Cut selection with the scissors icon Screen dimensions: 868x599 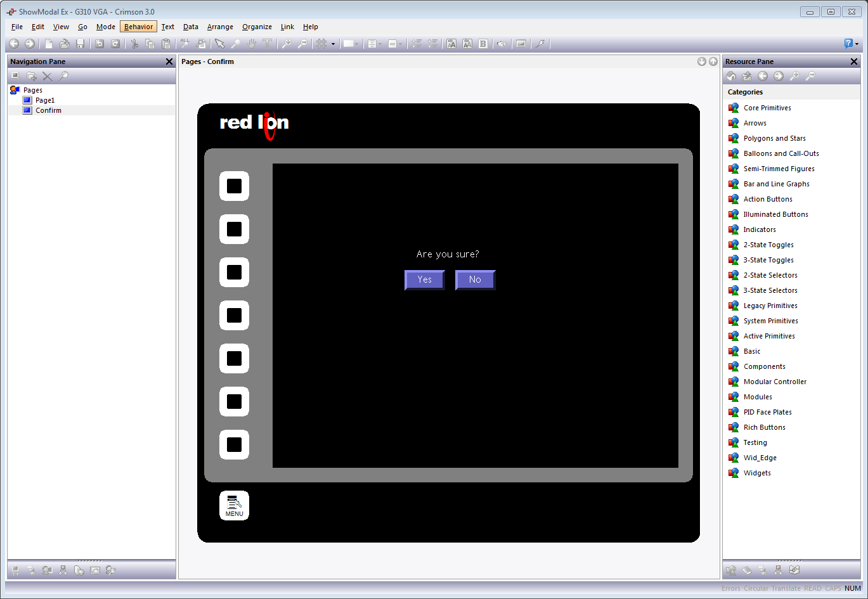point(134,44)
